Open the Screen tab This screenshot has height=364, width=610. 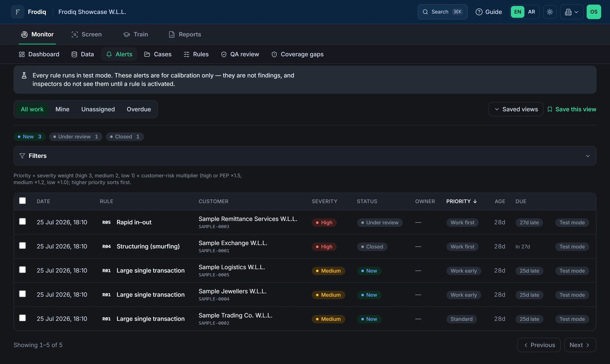pos(86,34)
